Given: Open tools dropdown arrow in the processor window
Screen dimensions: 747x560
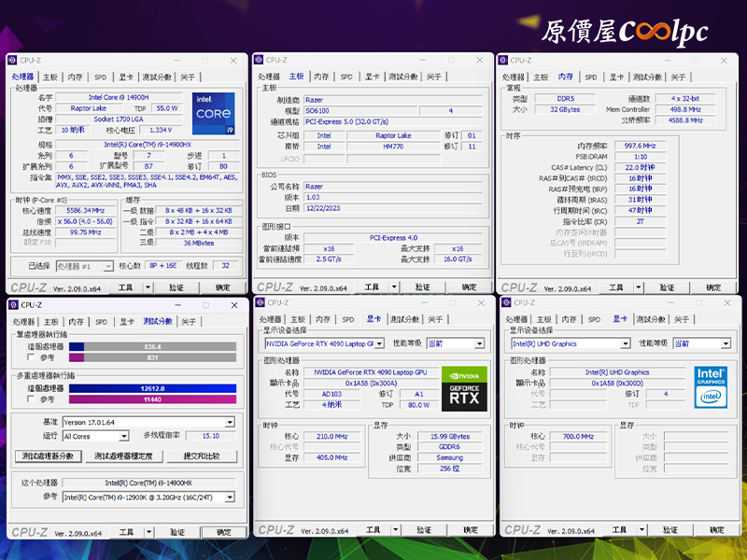Looking at the screenshot, I should coord(148,287).
